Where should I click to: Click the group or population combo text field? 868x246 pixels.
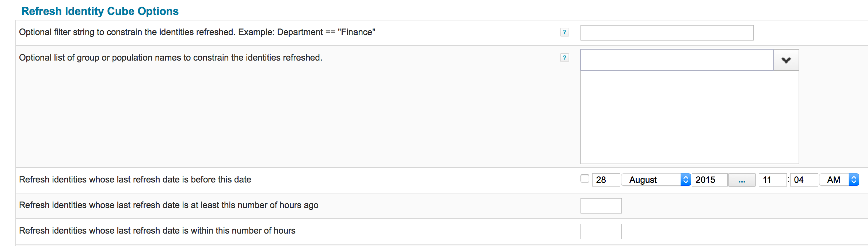tap(677, 60)
